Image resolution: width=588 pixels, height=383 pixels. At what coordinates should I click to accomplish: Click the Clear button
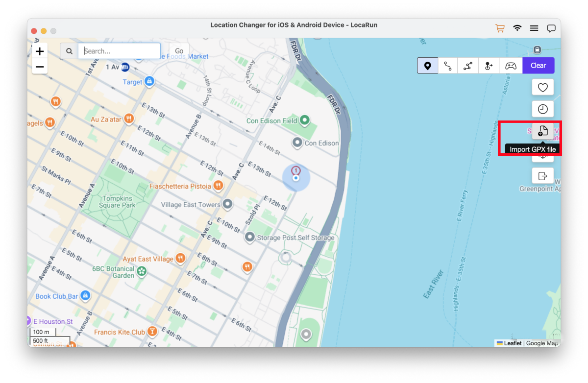[x=538, y=65]
